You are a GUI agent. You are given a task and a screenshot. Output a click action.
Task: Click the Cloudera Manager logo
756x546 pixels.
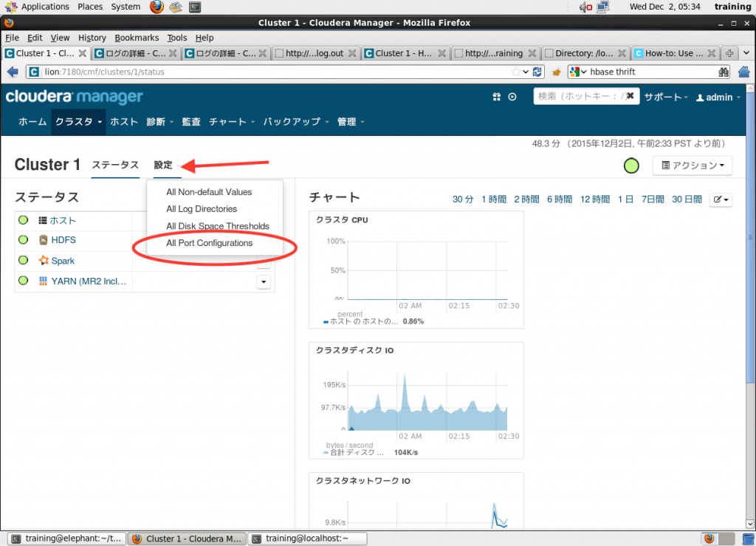(x=75, y=97)
